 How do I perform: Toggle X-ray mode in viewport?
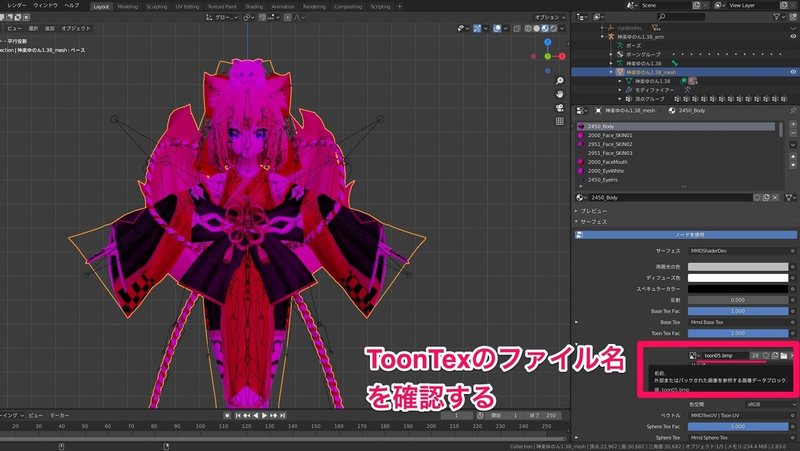coord(517,29)
